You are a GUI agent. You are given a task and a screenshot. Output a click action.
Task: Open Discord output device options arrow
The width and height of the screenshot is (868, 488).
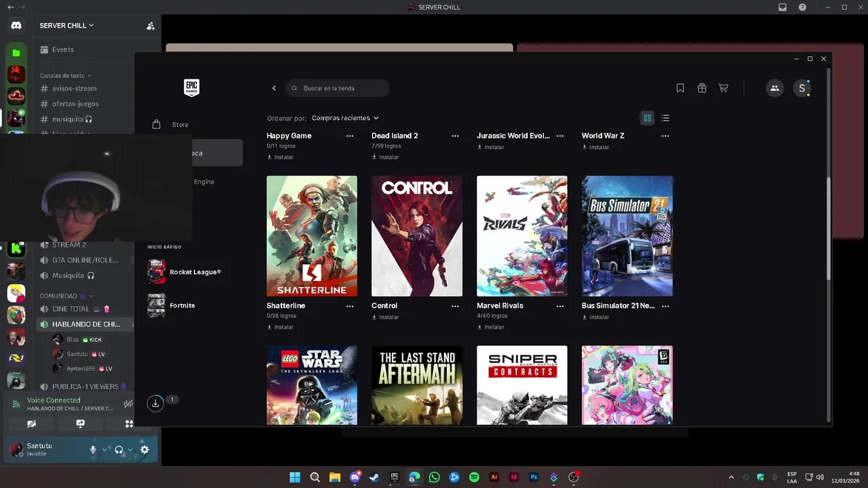pyautogui.click(x=130, y=449)
